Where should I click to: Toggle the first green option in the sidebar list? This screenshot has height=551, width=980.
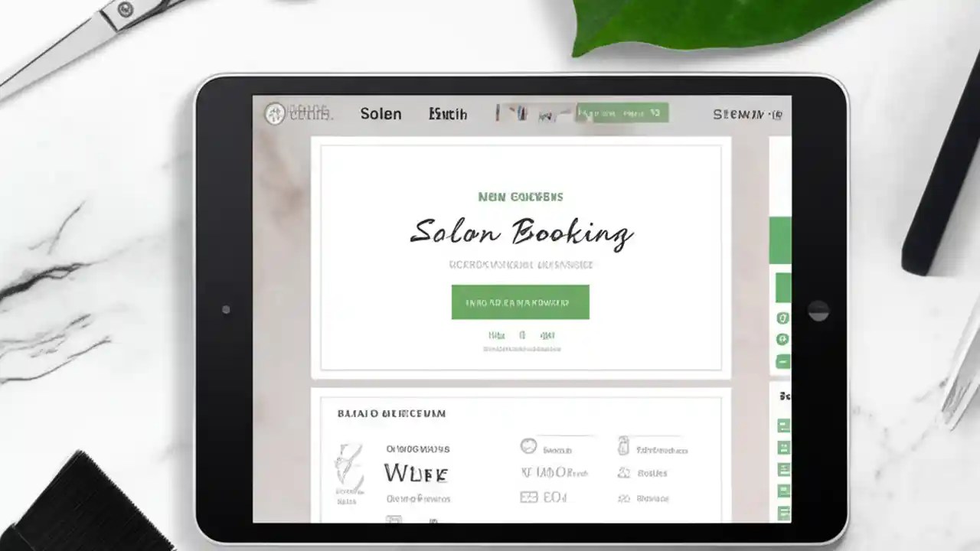pos(782,425)
